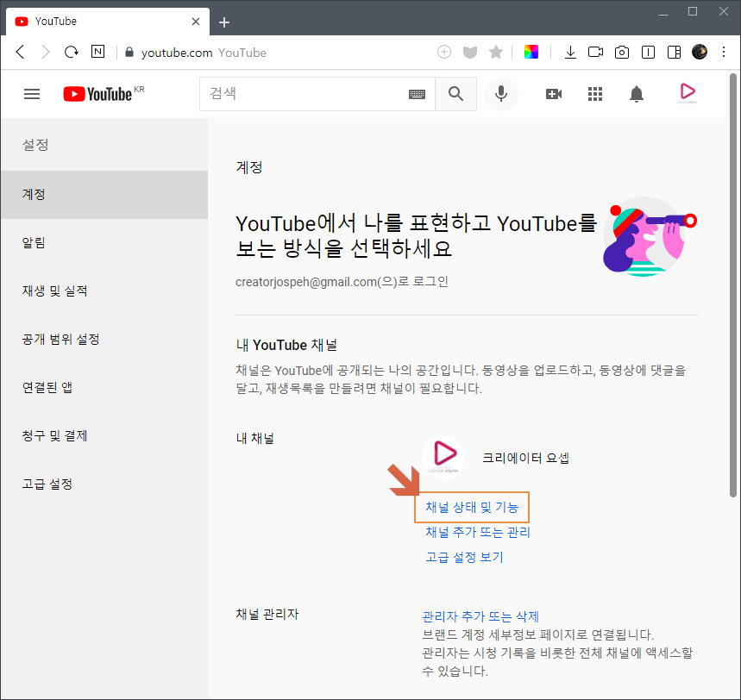Click the camera snapshot icon in the browser toolbar
741x700 pixels.
pyautogui.click(x=622, y=52)
